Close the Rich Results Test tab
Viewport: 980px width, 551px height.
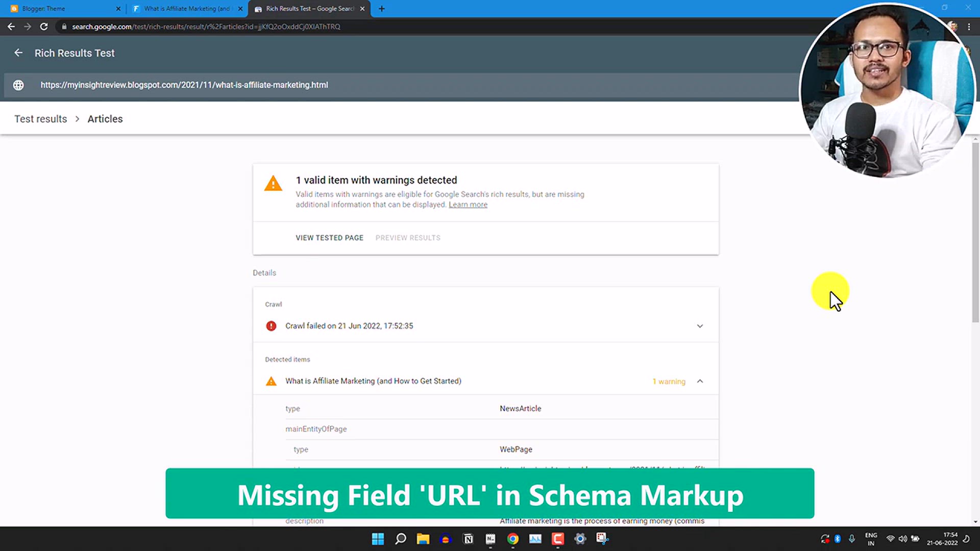[362, 9]
